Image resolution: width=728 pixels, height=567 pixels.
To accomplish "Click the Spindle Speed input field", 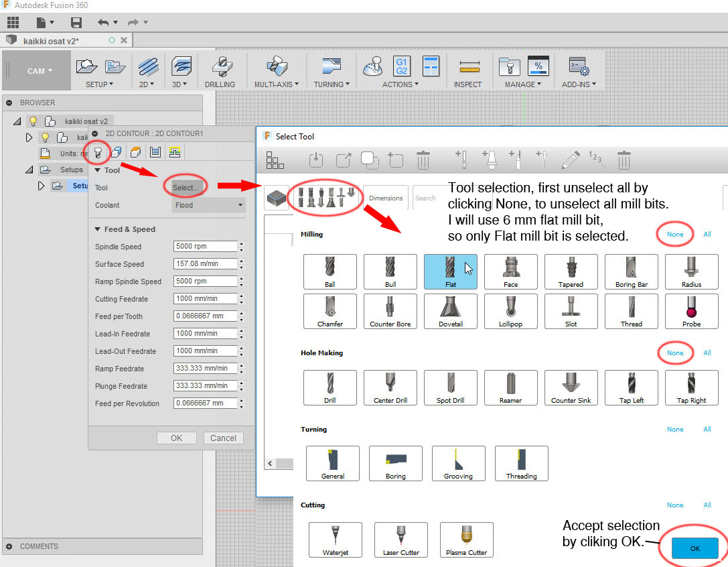I will [205, 247].
